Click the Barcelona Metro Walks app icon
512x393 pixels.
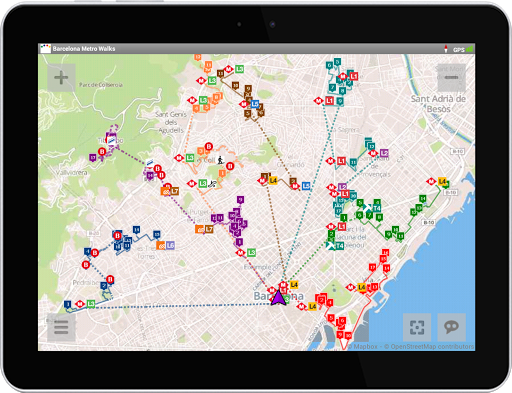(45, 48)
